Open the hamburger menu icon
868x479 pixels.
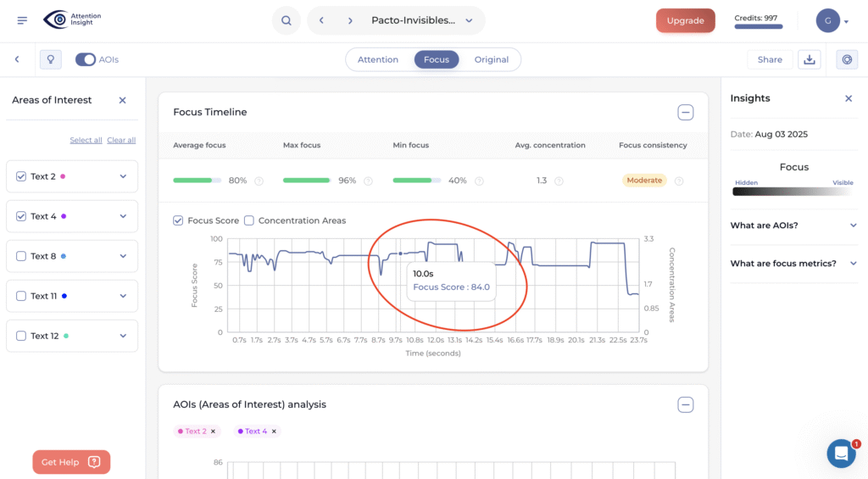coord(22,20)
